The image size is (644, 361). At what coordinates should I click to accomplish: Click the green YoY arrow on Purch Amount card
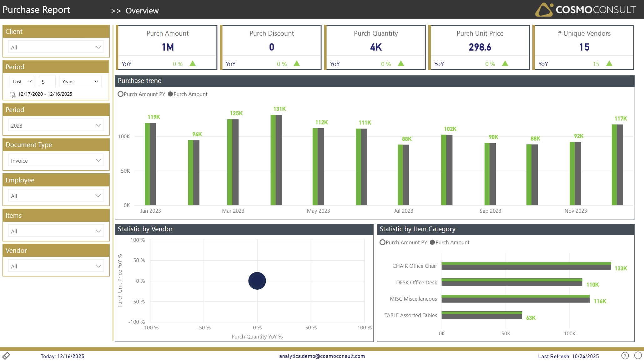click(193, 63)
